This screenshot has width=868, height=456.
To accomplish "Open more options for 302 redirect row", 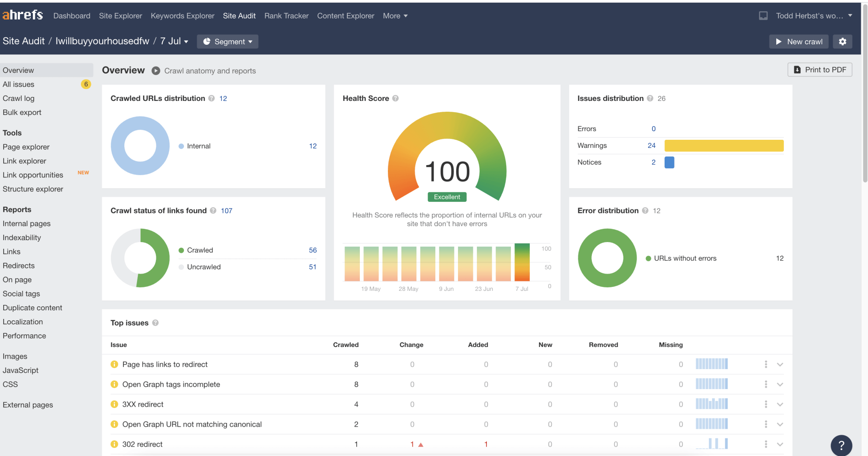I will [x=766, y=444].
